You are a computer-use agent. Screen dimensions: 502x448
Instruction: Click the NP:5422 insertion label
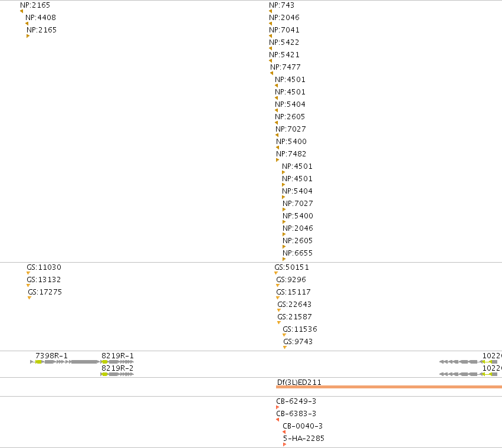pyautogui.click(x=284, y=42)
